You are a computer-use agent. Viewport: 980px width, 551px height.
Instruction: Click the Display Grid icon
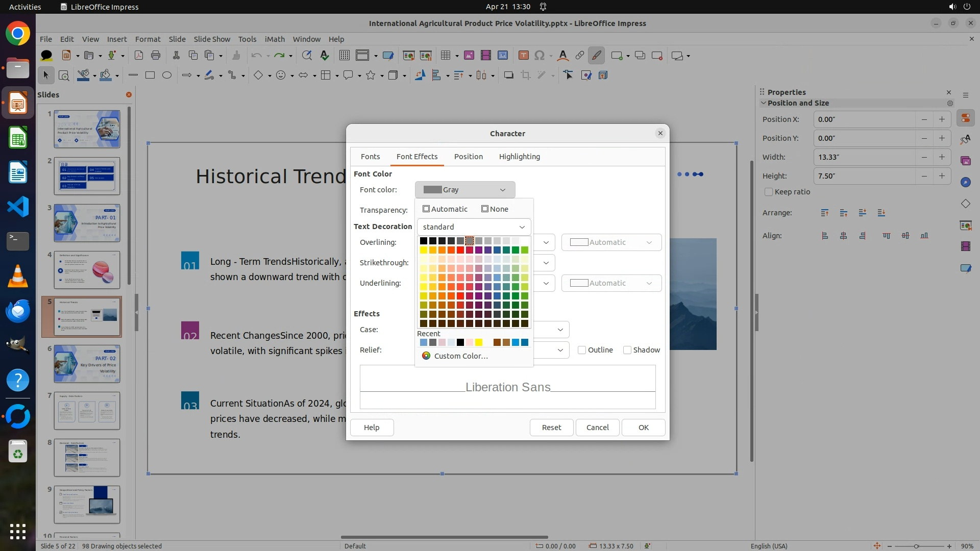[x=345, y=56]
